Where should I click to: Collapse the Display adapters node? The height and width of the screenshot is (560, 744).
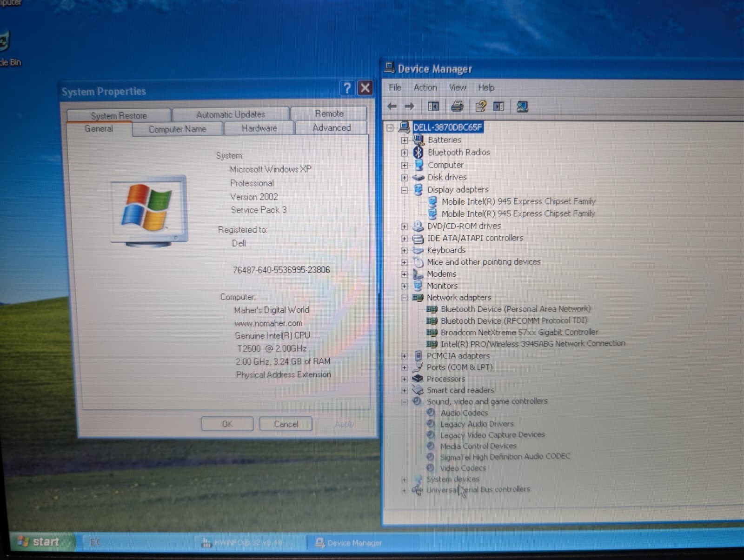pyautogui.click(x=405, y=190)
